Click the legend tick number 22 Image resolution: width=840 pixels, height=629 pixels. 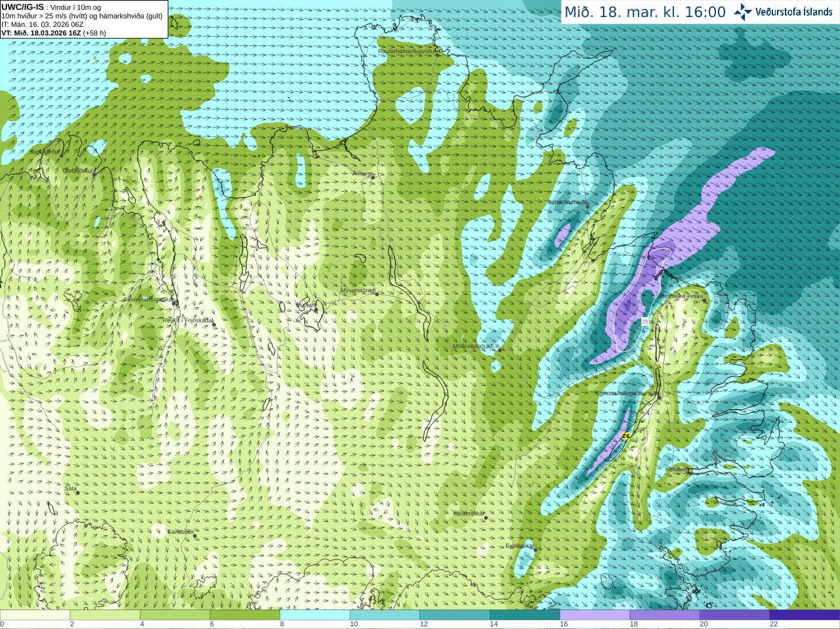774,624
